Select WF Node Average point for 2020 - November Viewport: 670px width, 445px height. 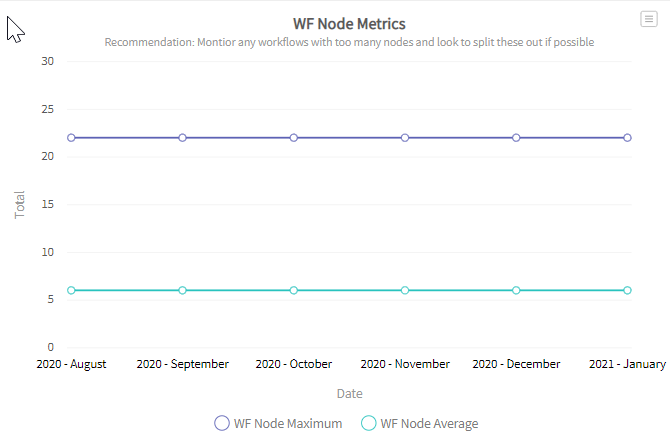[x=405, y=290]
